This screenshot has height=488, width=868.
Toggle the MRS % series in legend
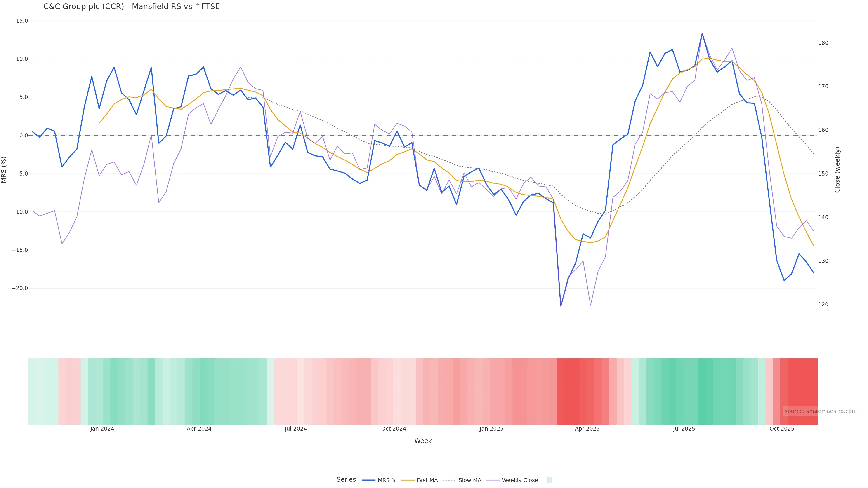tap(387, 480)
